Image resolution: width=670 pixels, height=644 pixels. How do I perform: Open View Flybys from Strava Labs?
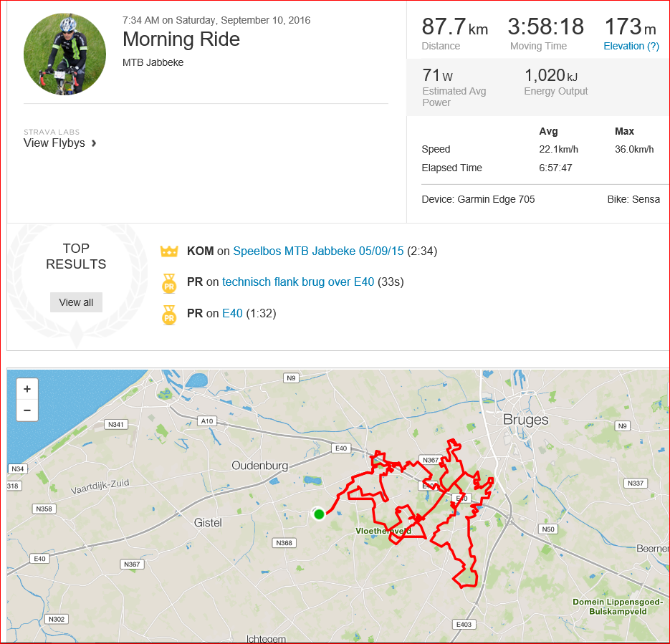(x=54, y=143)
